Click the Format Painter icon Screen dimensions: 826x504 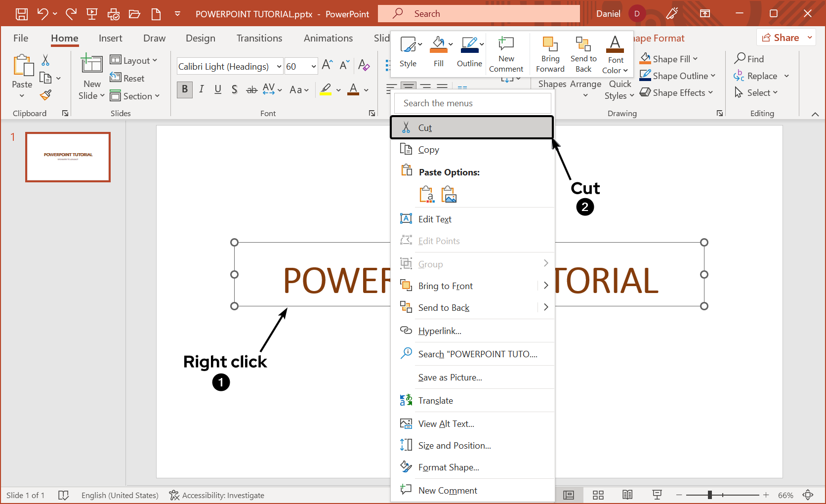coord(46,95)
